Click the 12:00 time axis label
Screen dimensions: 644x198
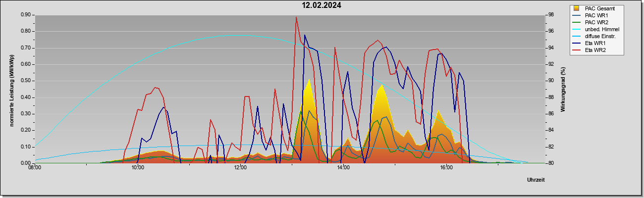click(240, 168)
